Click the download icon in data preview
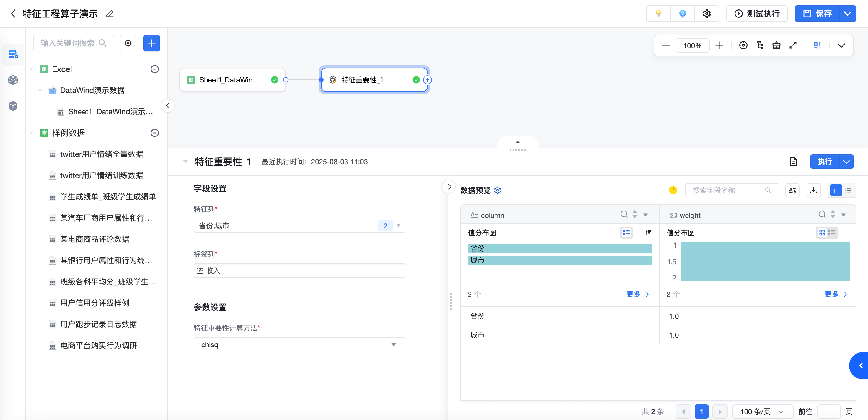Screen dimensions: 868x420 (813, 191)
